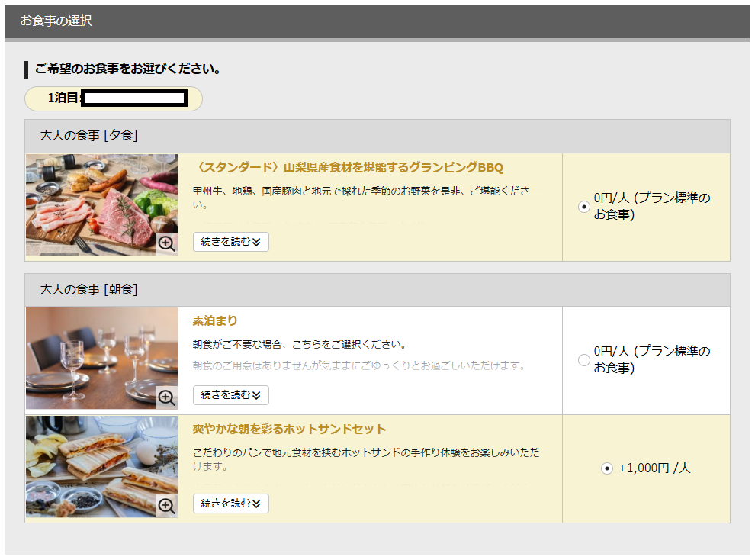This screenshot has width=755, height=560.
Task: Click the 素泊まり title link
Action: coord(214,321)
